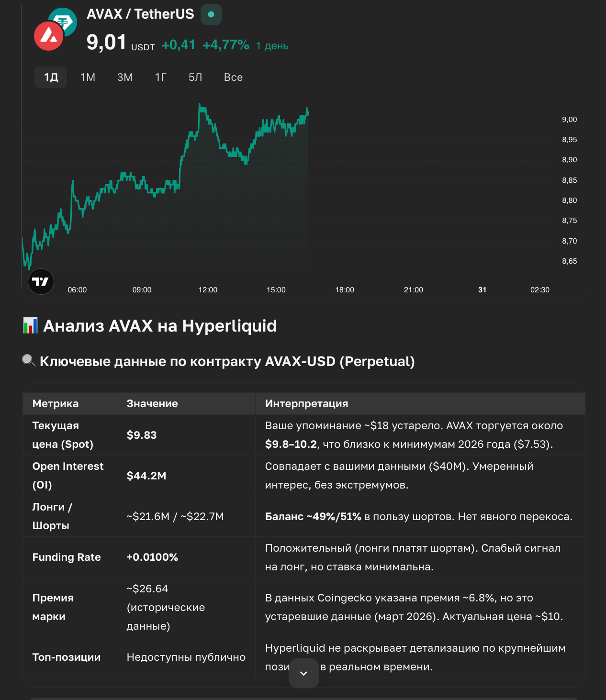Viewport: 606px width, 700px height.
Task: Click the TradingView logo on the chart
Action: 41,282
